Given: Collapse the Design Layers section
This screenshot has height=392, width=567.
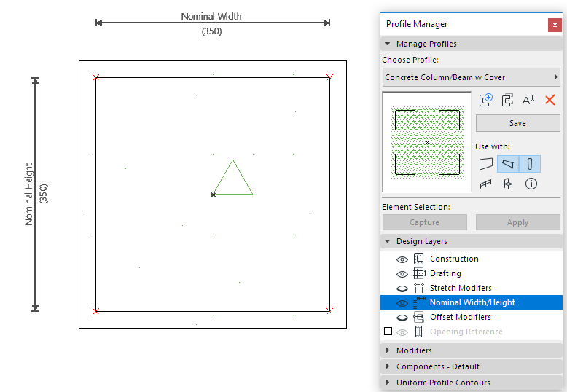Looking at the screenshot, I should (x=388, y=241).
